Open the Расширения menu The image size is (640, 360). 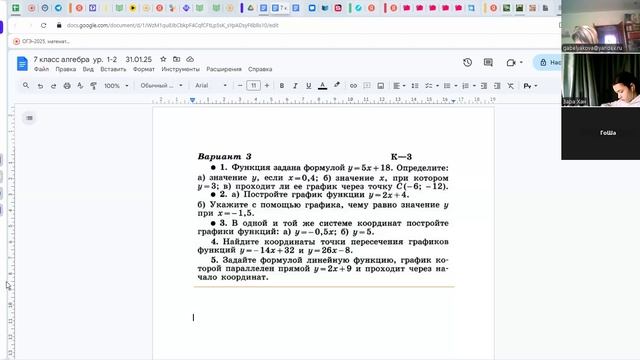tap(224, 69)
